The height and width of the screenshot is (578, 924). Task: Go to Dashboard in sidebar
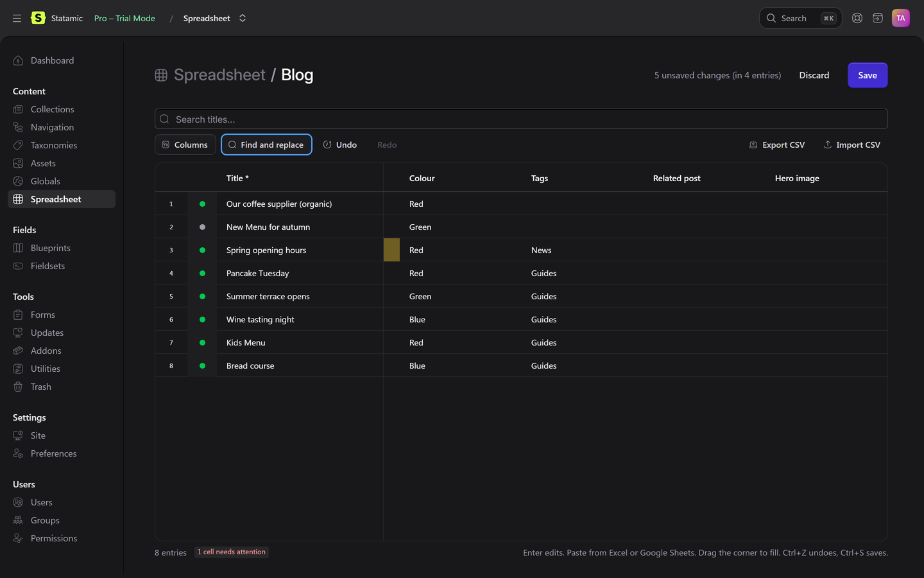pos(62,60)
